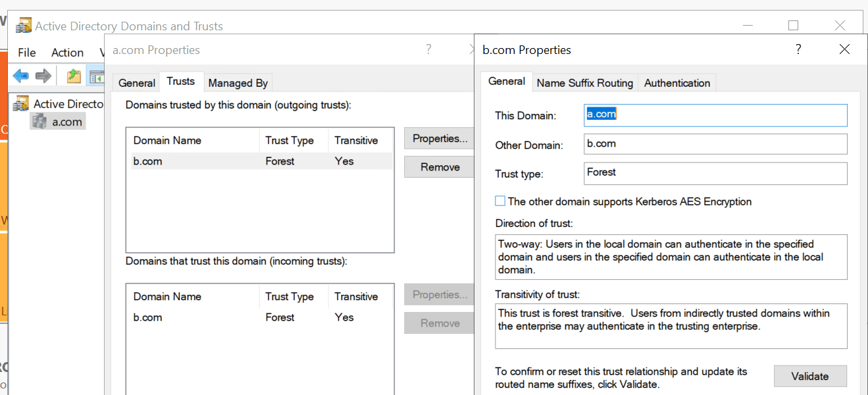The height and width of the screenshot is (395, 868).
Task: Click the up-one-level folder toolbar icon
Action: click(74, 76)
